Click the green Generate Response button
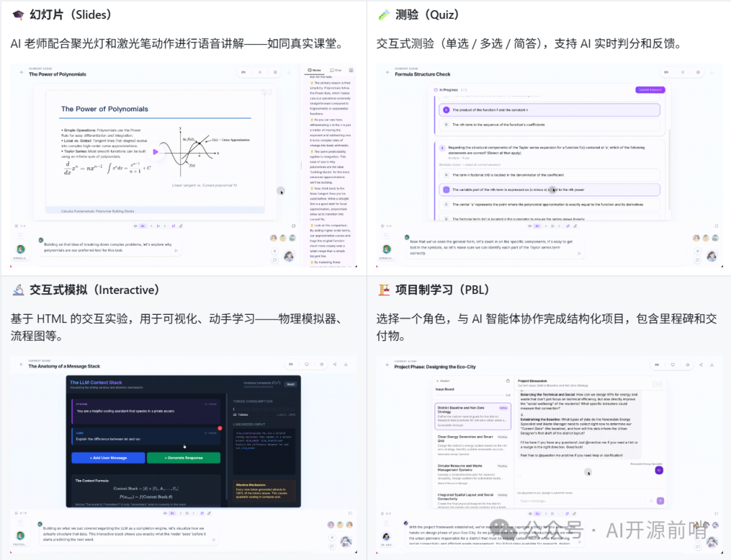 (x=183, y=458)
